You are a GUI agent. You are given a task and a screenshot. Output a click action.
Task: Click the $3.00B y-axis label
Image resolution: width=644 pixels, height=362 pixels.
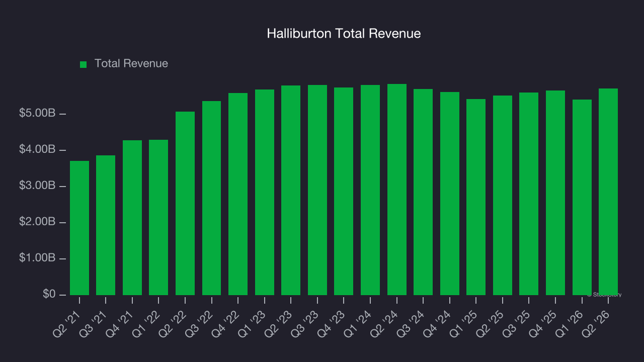point(37,187)
